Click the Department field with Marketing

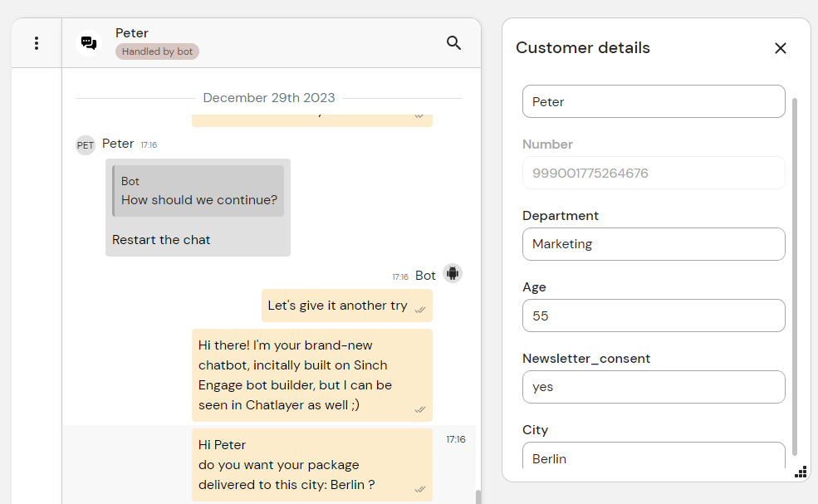click(653, 244)
